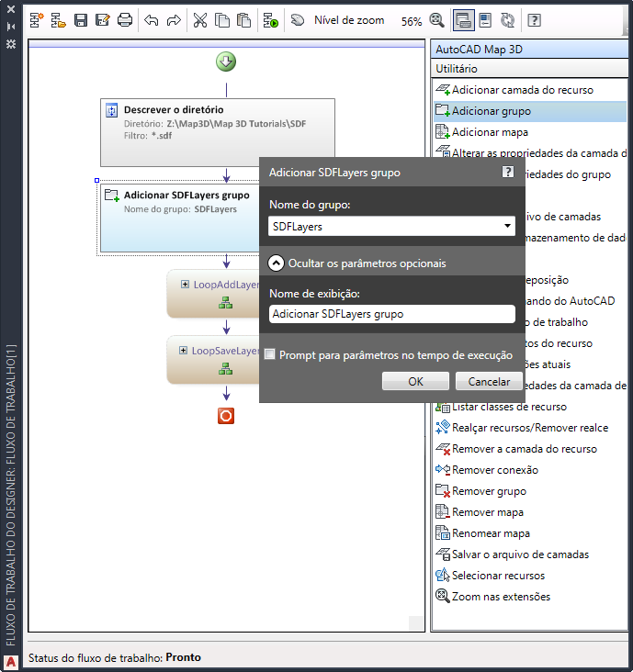The image size is (633, 672).
Task: Select the pan hand tool
Action: [x=297, y=20]
